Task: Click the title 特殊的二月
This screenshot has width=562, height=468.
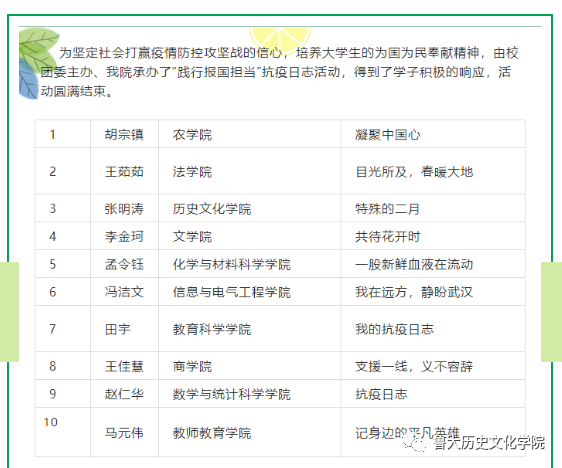Action: click(387, 209)
